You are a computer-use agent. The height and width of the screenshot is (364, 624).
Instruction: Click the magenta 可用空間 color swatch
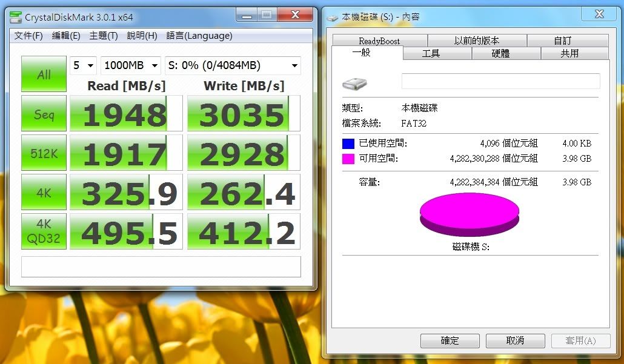click(348, 159)
